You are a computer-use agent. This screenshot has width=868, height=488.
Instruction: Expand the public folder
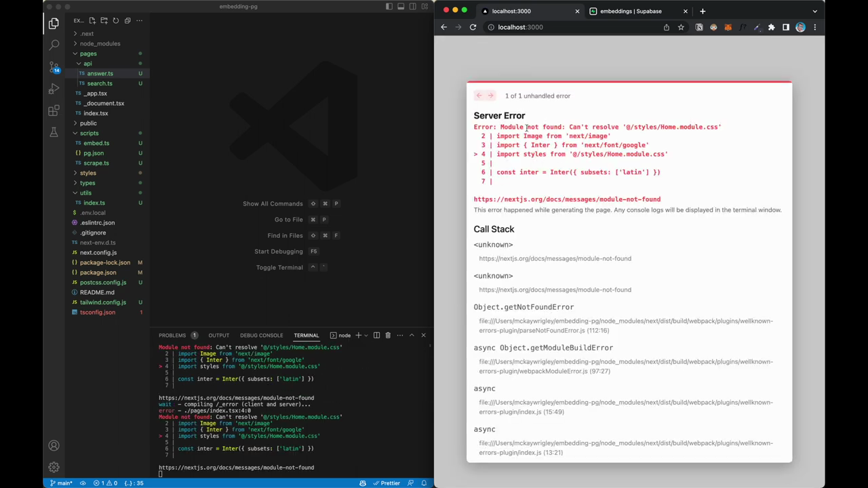[x=88, y=123]
